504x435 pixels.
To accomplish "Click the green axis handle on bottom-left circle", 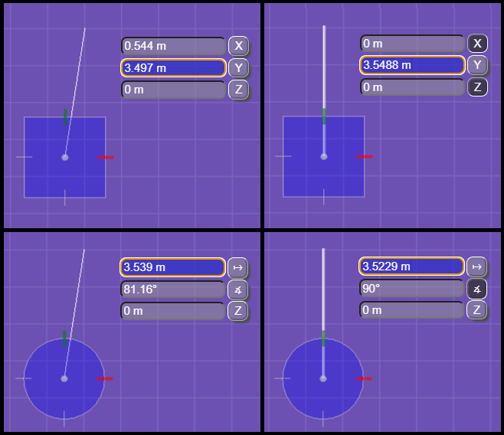I will tap(64, 339).
